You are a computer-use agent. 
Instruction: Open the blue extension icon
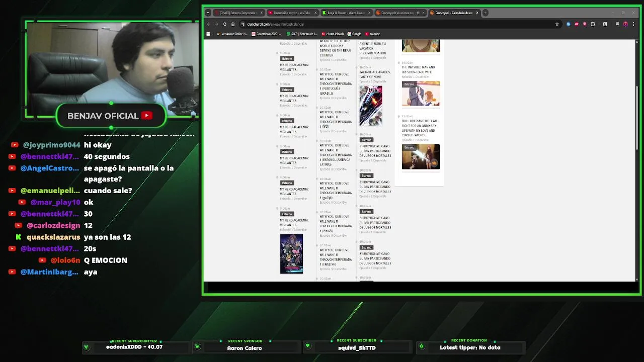[x=569, y=24]
